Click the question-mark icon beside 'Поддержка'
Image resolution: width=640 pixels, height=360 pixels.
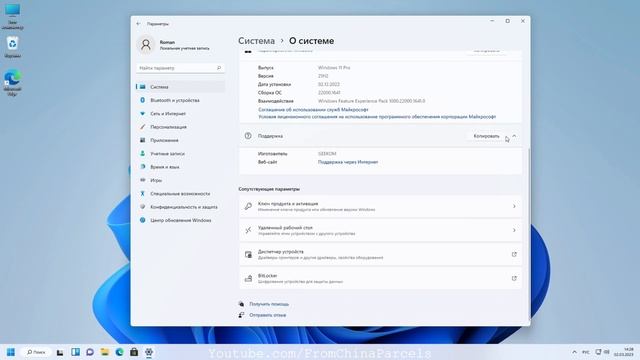pyautogui.click(x=248, y=136)
